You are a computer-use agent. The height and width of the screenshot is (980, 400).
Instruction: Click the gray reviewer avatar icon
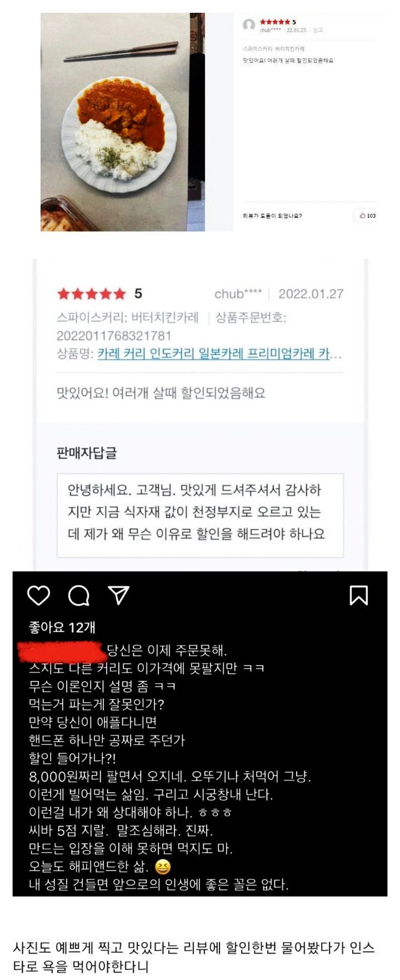point(249,25)
